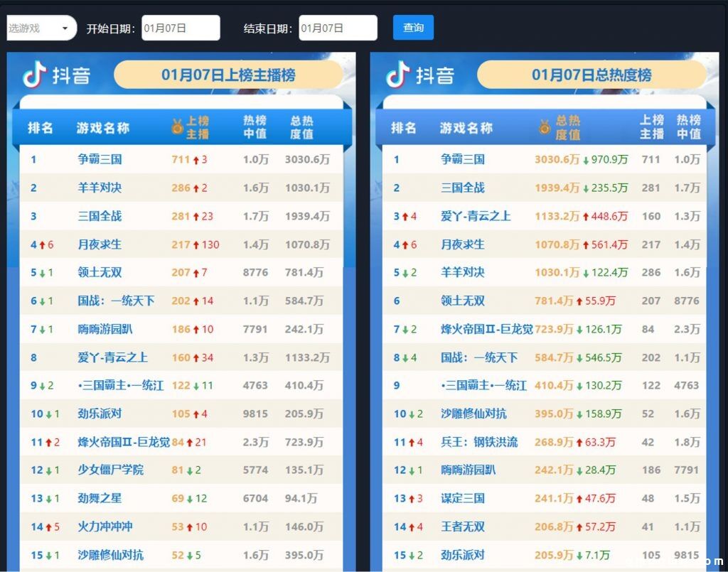Open 劲乐派对 in the left ranking
728x572 pixels.
[x=100, y=414]
